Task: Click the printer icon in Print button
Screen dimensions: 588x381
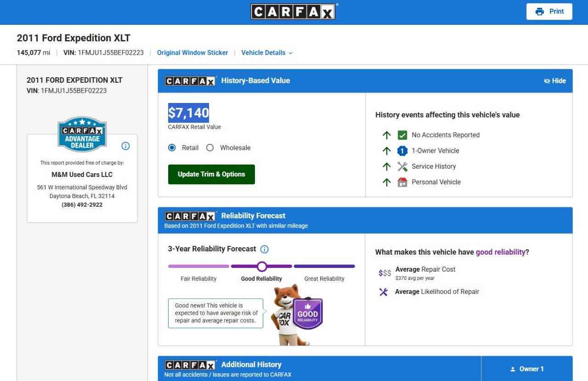Action: pyautogui.click(x=539, y=11)
